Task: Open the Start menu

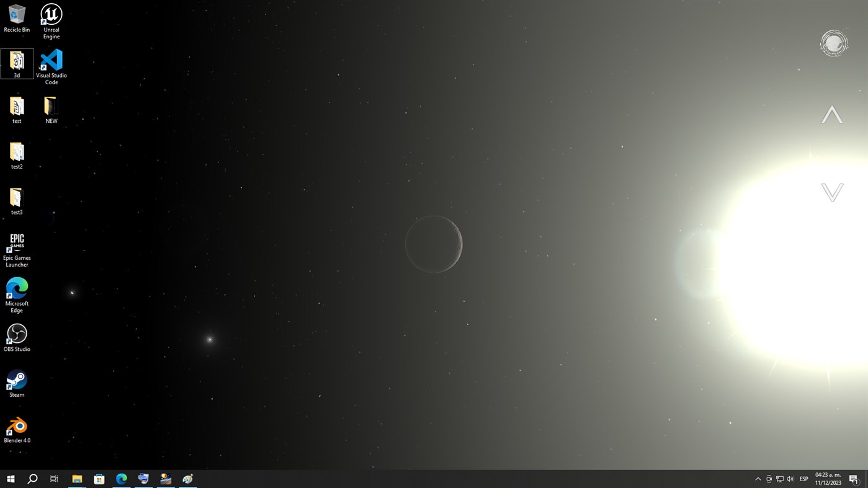Action: (9, 478)
